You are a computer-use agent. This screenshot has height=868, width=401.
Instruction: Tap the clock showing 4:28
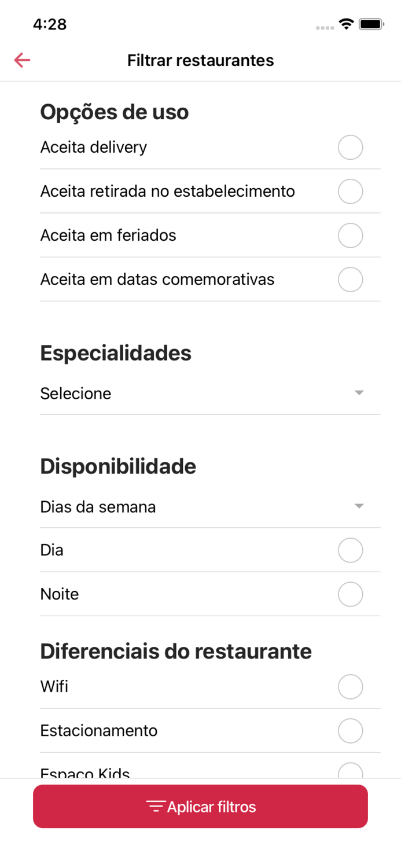pos(51,24)
